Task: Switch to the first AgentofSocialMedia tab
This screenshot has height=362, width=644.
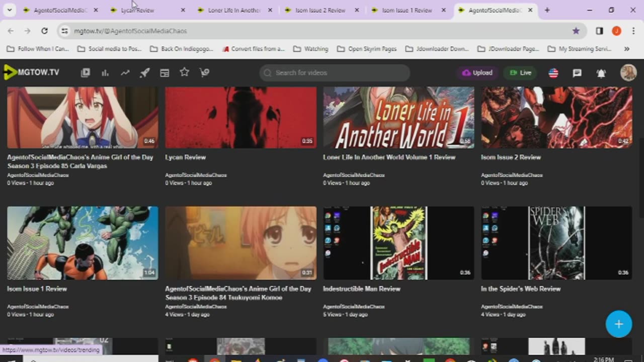Action: (58, 10)
